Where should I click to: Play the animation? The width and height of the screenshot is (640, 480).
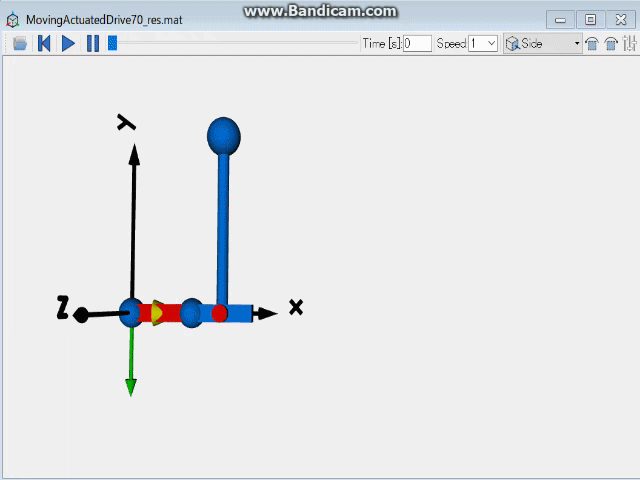68,43
